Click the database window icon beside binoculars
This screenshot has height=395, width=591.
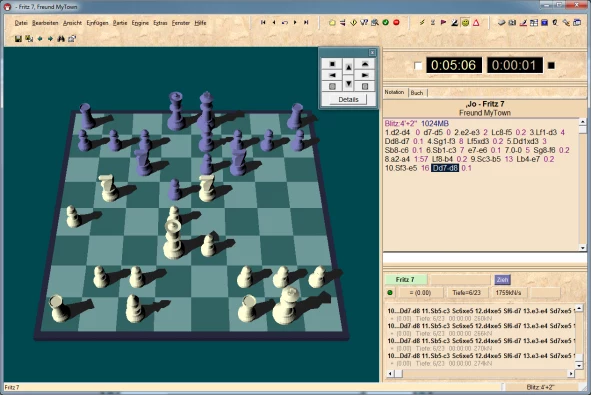point(72,38)
